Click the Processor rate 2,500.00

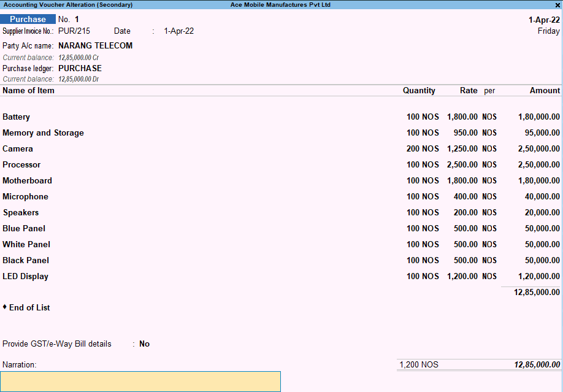coord(462,165)
